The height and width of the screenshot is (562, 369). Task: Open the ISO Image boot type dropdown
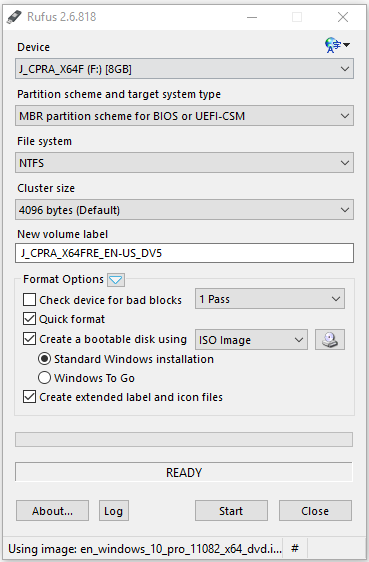coord(251,339)
